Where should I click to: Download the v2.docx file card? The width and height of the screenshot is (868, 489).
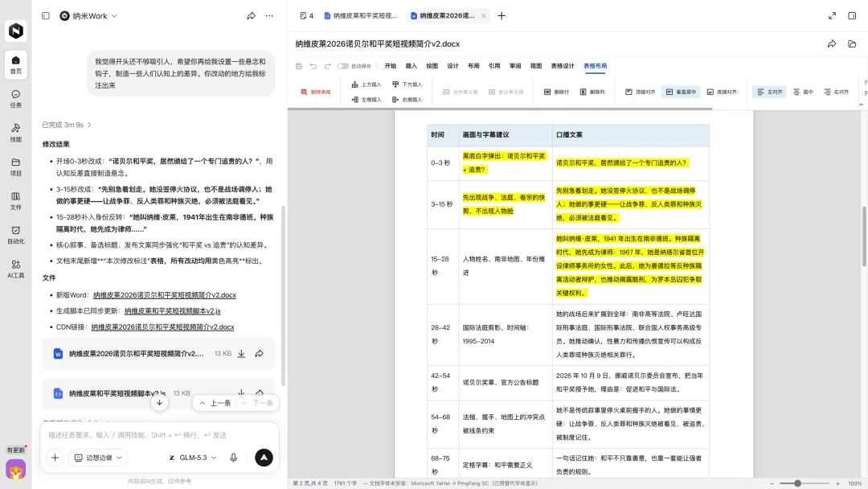241,353
